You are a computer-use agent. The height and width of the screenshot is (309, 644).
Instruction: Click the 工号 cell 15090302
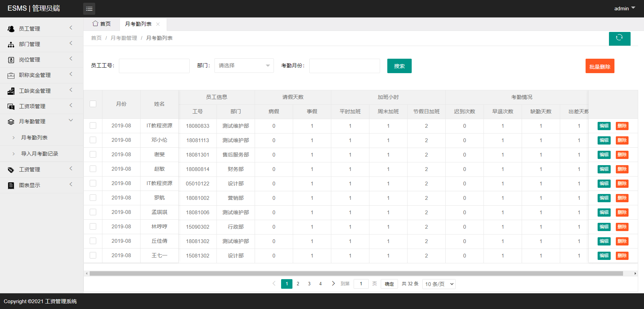(x=198, y=227)
